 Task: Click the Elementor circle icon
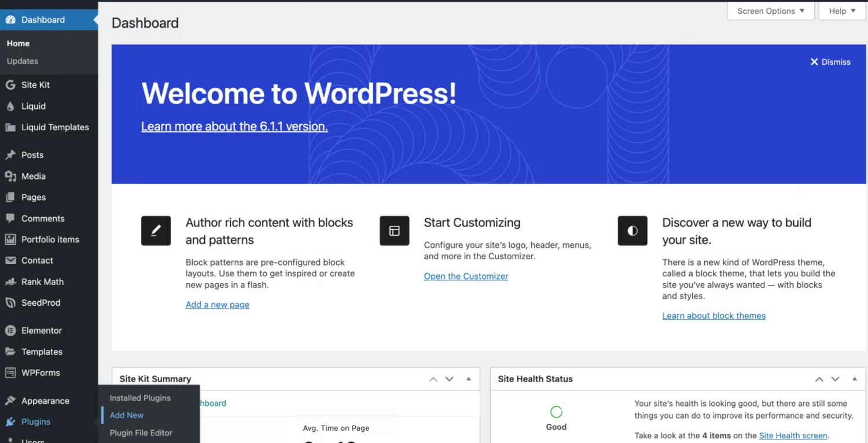point(10,331)
